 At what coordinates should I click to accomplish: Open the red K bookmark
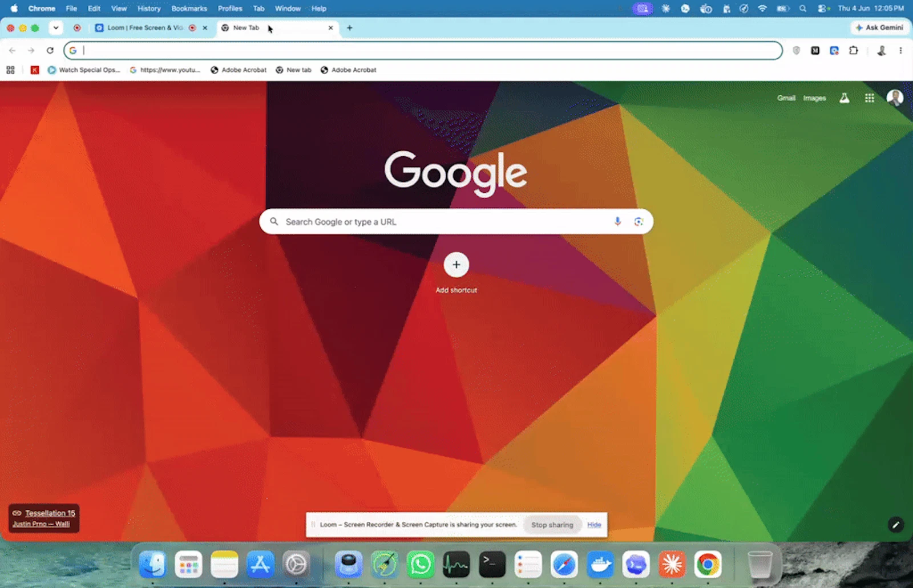click(35, 70)
